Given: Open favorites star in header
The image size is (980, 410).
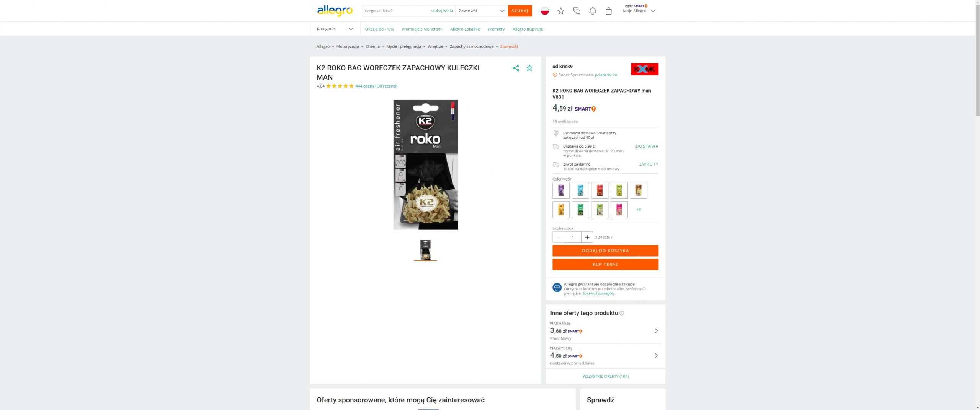Looking at the screenshot, I should 561,11.
